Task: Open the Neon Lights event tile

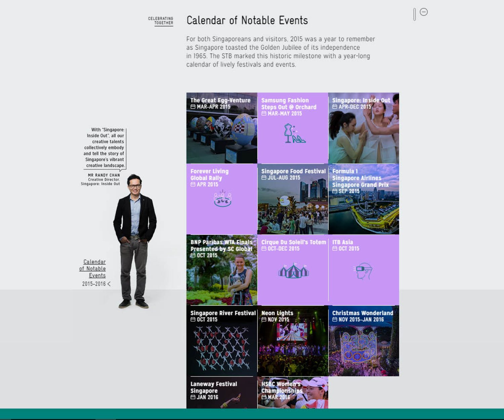Action: tap(293, 346)
